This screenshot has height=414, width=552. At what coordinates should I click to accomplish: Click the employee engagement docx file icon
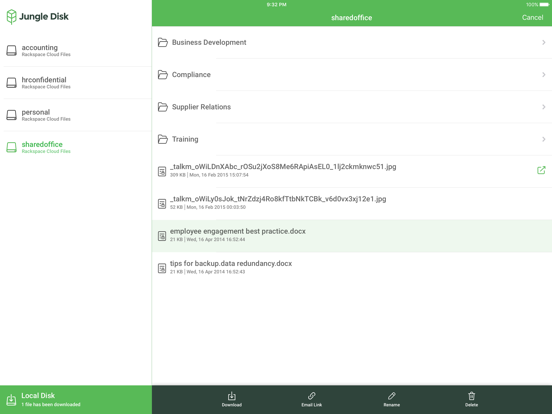tap(162, 236)
